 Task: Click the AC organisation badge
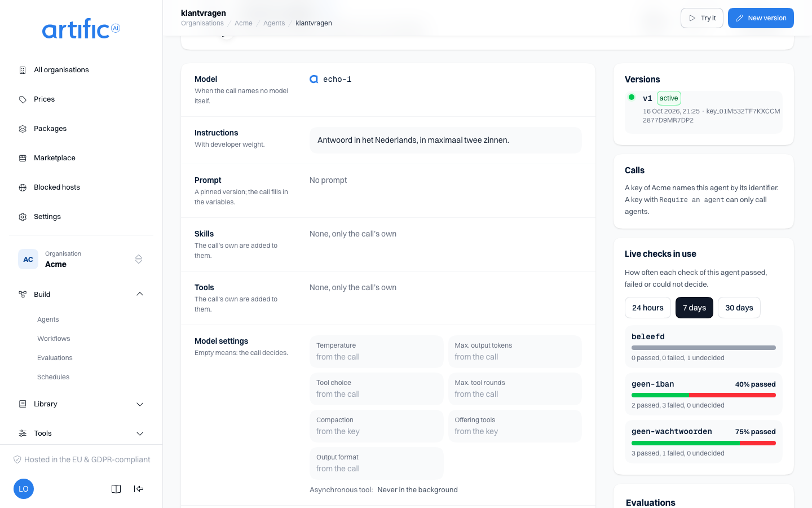28,259
